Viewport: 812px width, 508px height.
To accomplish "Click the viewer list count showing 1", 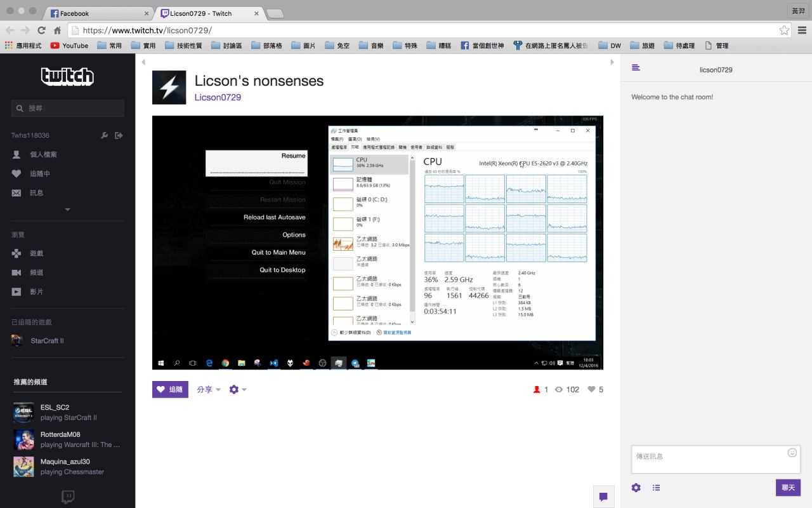I will 540,390.
